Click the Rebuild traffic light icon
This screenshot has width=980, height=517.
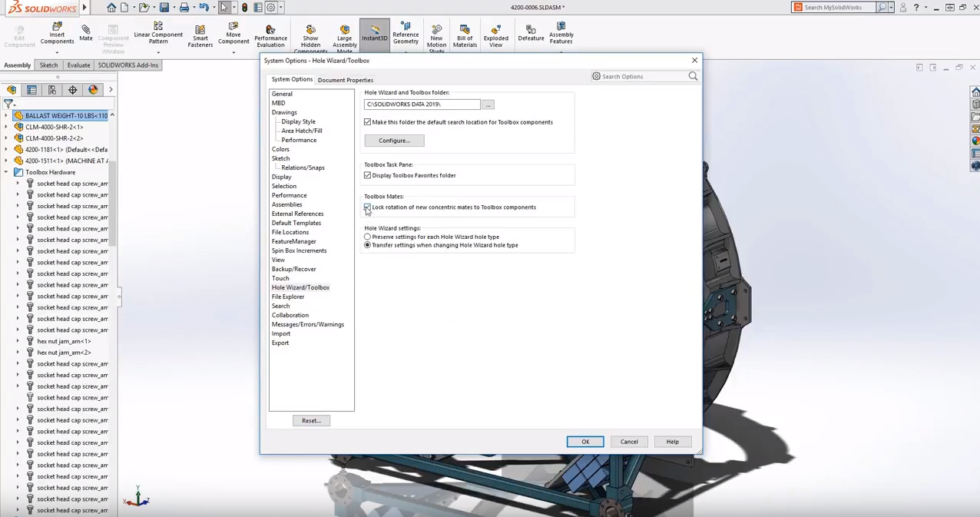[x=244, y=8]
